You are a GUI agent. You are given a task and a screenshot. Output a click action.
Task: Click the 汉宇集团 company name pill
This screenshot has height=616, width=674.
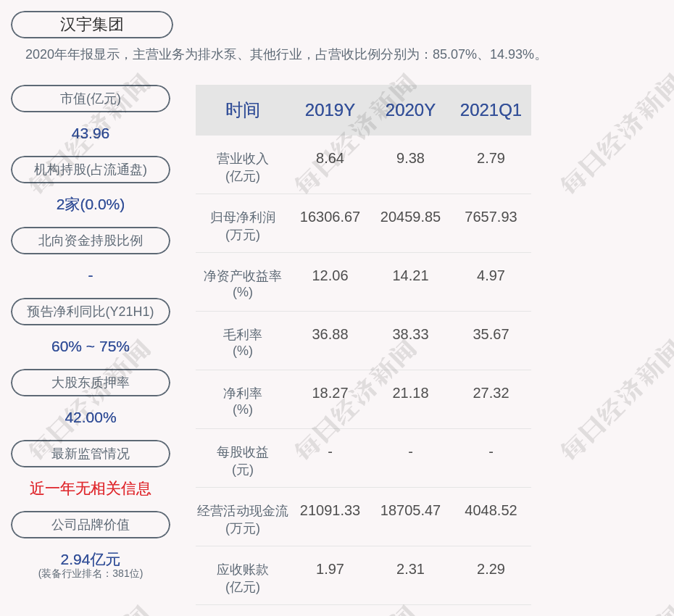coord(91,25)
